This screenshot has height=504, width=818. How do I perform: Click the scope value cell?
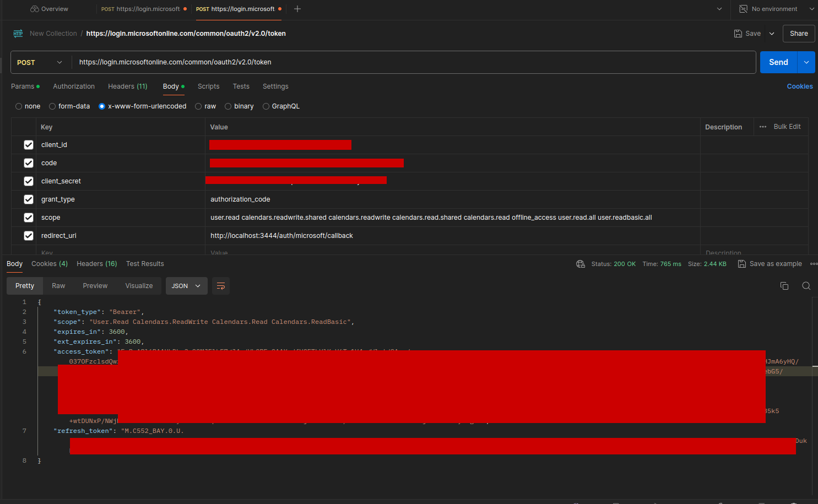coord(452,218)
